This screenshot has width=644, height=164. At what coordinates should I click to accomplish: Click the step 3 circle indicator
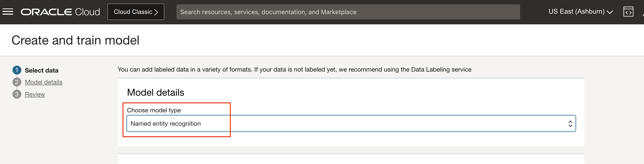pyautogui.click(x=17, y=94)
